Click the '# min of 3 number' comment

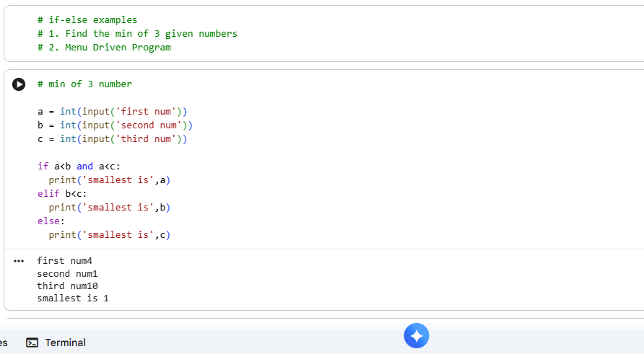click(84, 84)
